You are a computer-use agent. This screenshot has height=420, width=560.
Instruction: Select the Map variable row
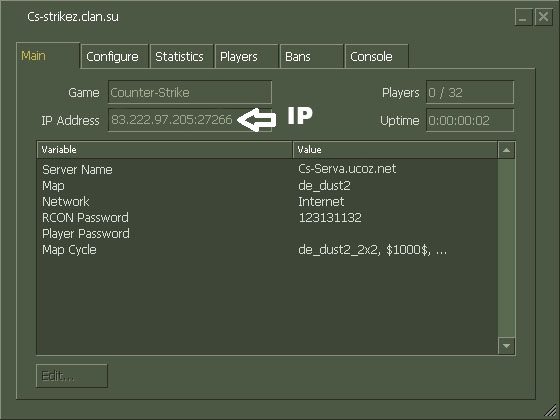267,186
